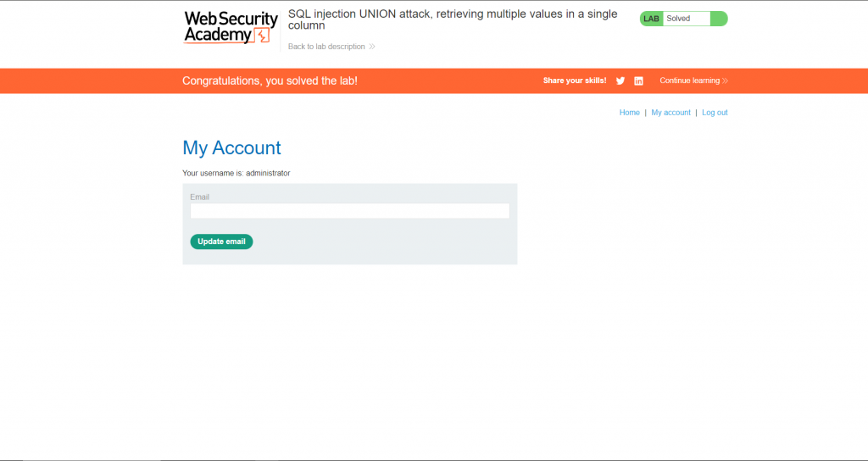Click the Twitter share icon
The height and width of the screenshot is (461, 868).
pyautogui.click(x=620, y=81)
